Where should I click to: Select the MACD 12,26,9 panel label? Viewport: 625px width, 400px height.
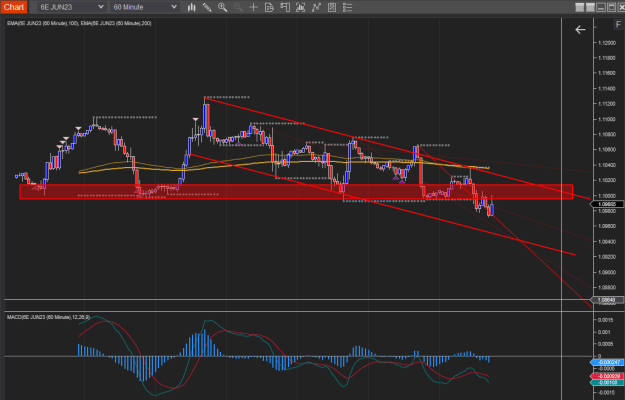tap(48, 317)
